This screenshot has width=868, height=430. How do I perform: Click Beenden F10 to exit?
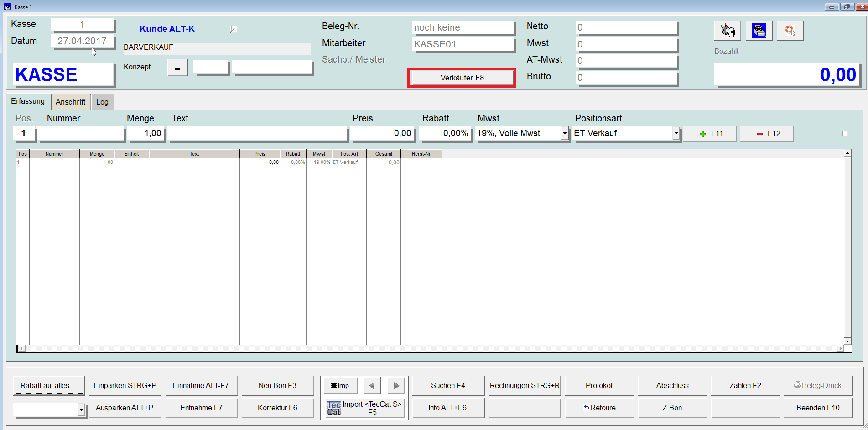coord(818,408)
